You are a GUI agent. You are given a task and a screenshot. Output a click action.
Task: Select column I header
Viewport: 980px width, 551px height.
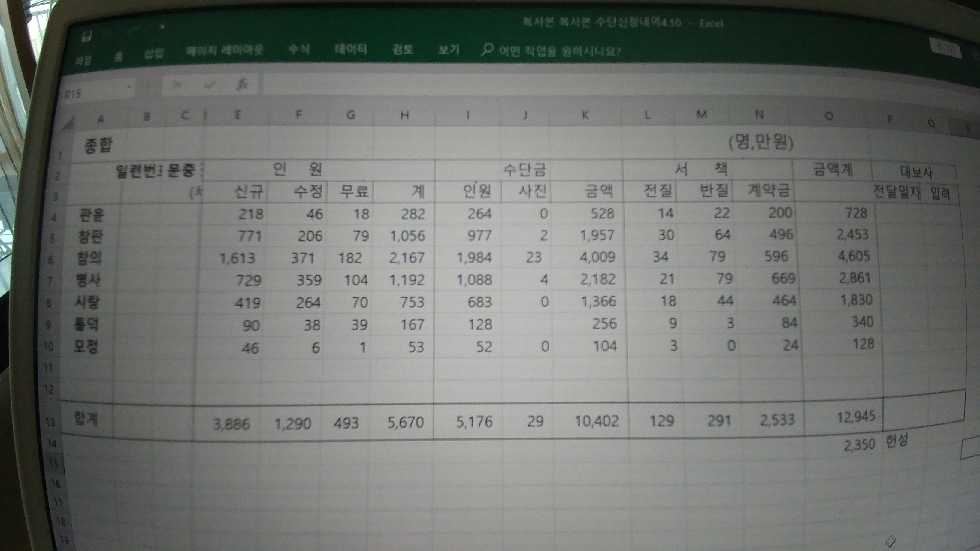click(x=468, y=115)
